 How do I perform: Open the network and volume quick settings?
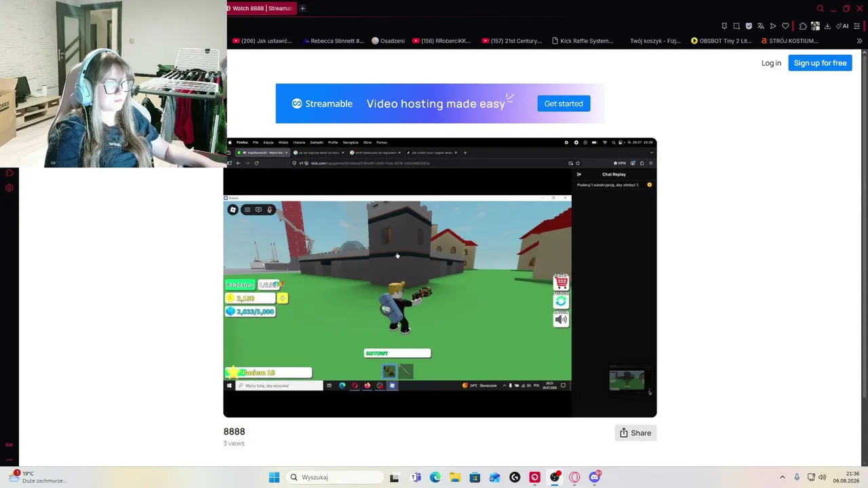(816, 477)
